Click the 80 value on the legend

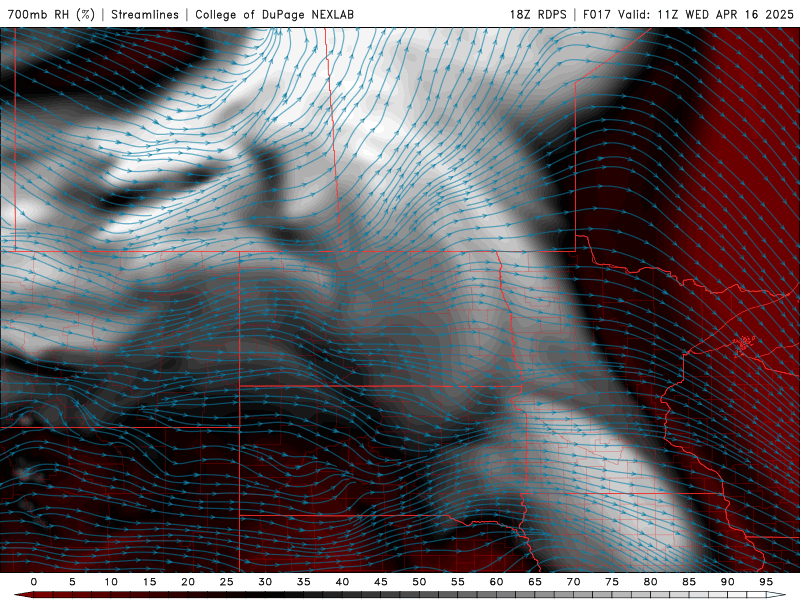click(x=650, y=582)
